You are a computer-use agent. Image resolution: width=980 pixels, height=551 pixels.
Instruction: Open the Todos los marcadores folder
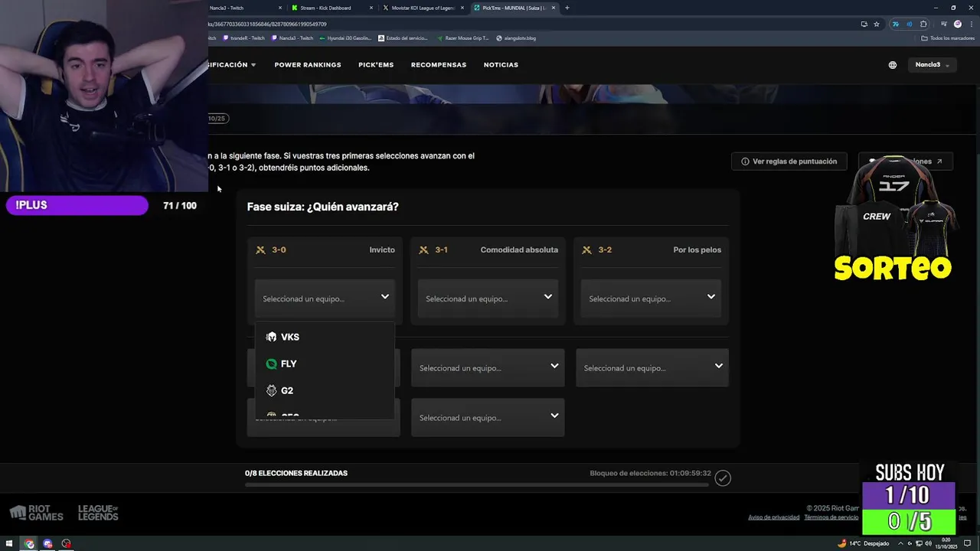948,37
